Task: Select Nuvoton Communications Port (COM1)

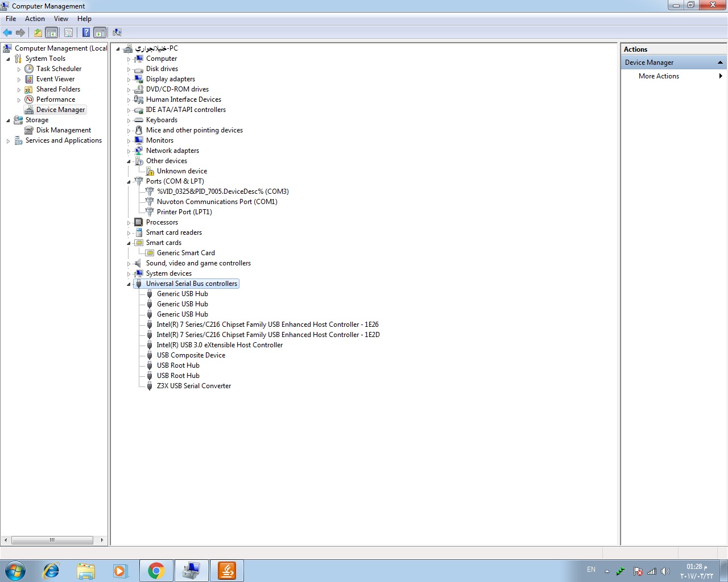Action: [x=217, y=202]
